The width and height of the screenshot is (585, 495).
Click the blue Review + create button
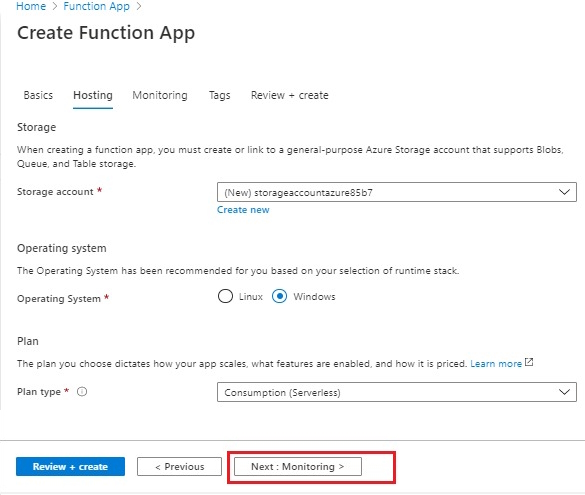[70, 467]
